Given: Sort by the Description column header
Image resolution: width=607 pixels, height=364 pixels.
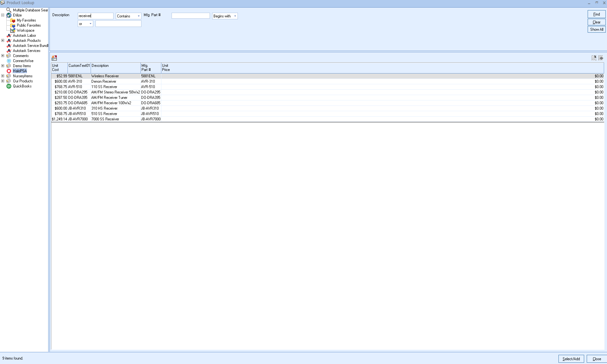Looking at the screenshot, I should 115,67.
